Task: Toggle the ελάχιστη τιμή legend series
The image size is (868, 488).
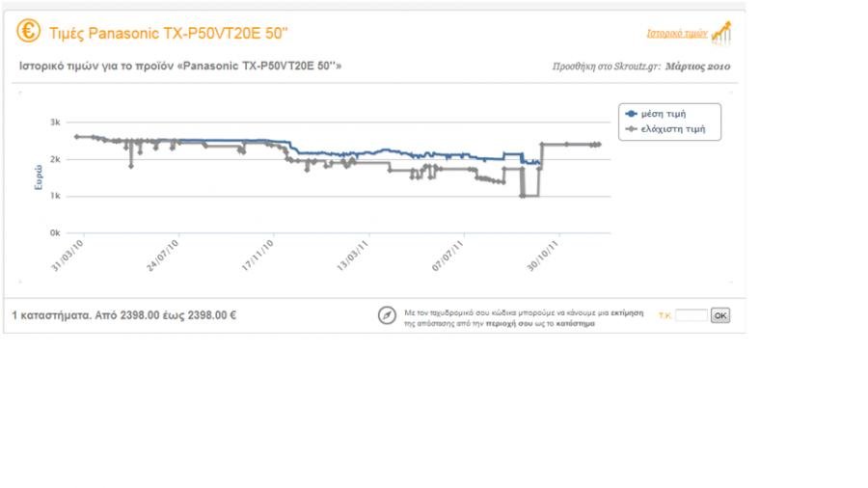Action: [x=665, y=129]
